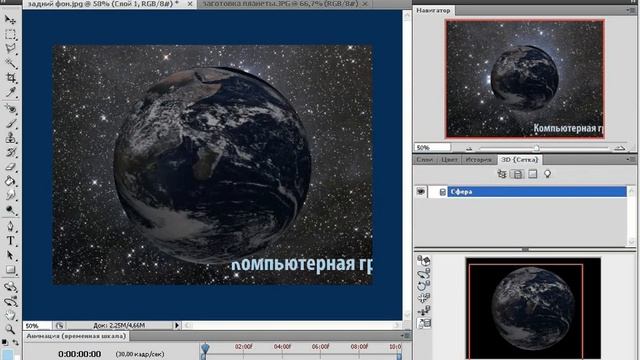Select the Magic Wand tool
Viewport: 640px width, 360px height.
pyautogui.click(x=10, y=63)
